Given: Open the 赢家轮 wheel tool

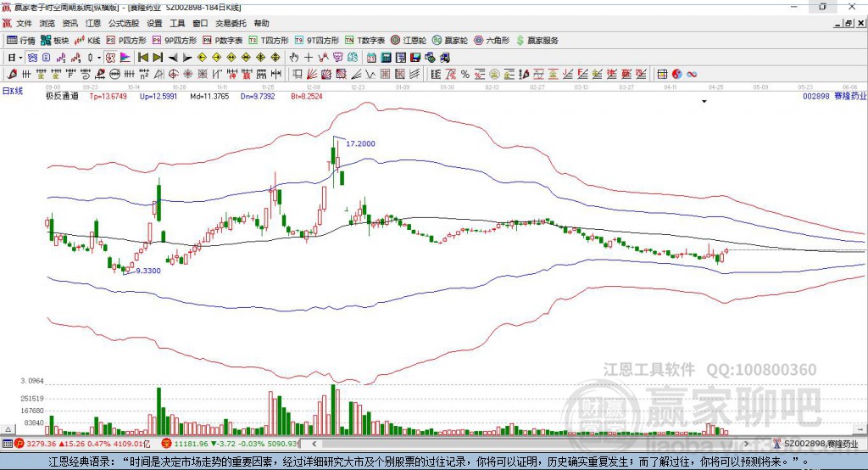Looking at the screenshot, I should tap(450, 41).
